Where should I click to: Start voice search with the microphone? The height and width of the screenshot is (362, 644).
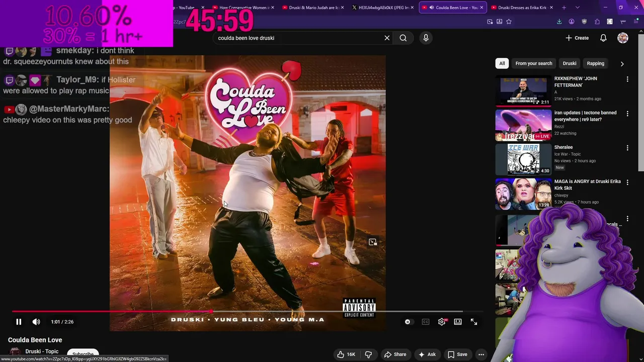pos(426,38)
